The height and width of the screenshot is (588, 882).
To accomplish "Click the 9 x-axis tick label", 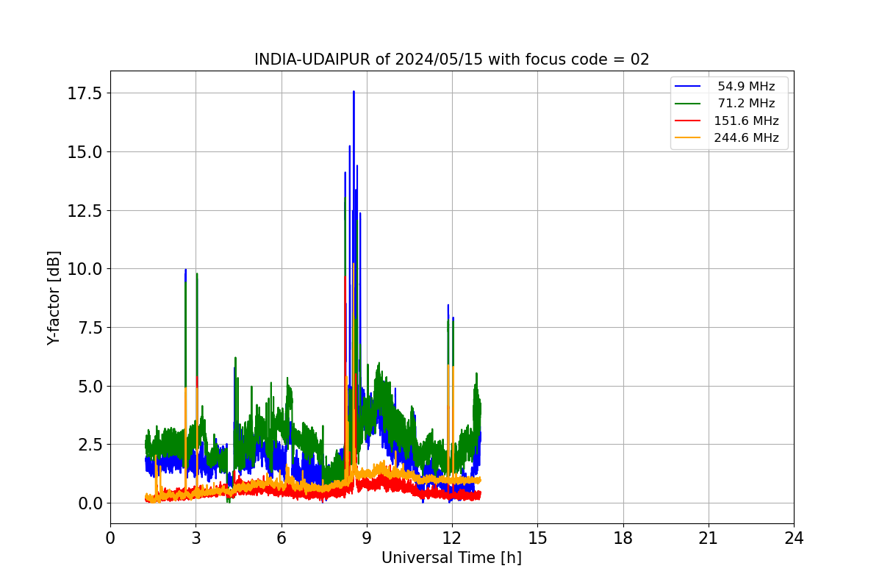I will tap(367, 538).
